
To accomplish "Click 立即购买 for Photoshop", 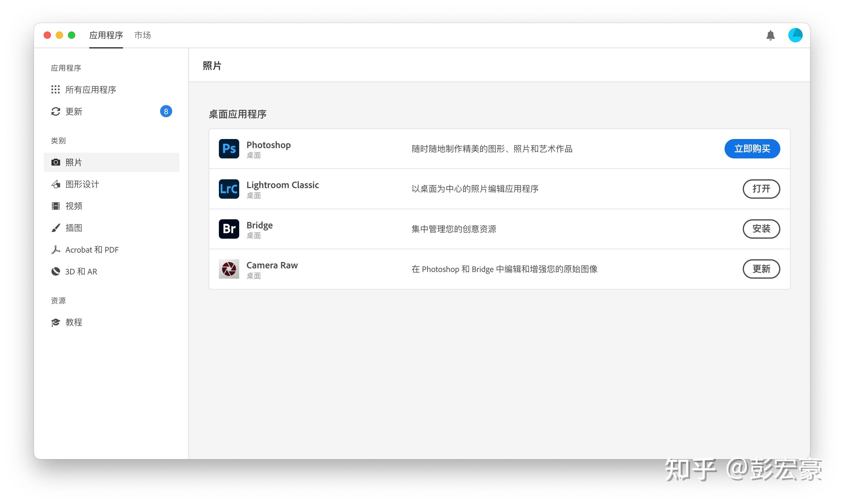I will [x=752, y=149].
